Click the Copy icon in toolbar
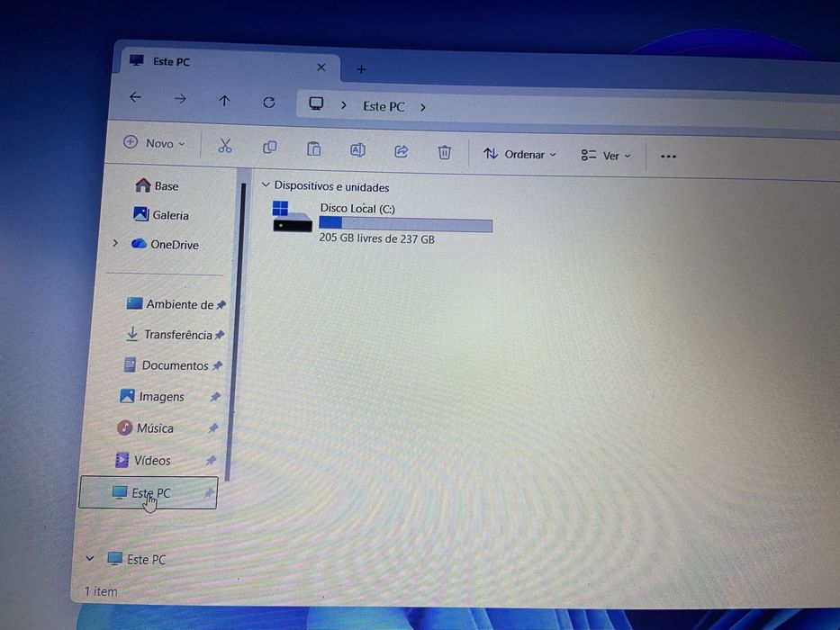This screenshot has width=840, height=630. point(269,148)
